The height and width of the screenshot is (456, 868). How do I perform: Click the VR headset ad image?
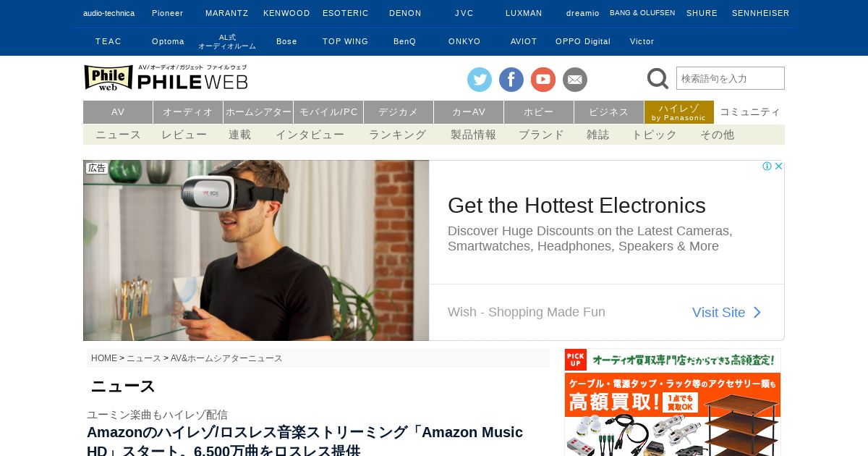[x=256, y=250]
